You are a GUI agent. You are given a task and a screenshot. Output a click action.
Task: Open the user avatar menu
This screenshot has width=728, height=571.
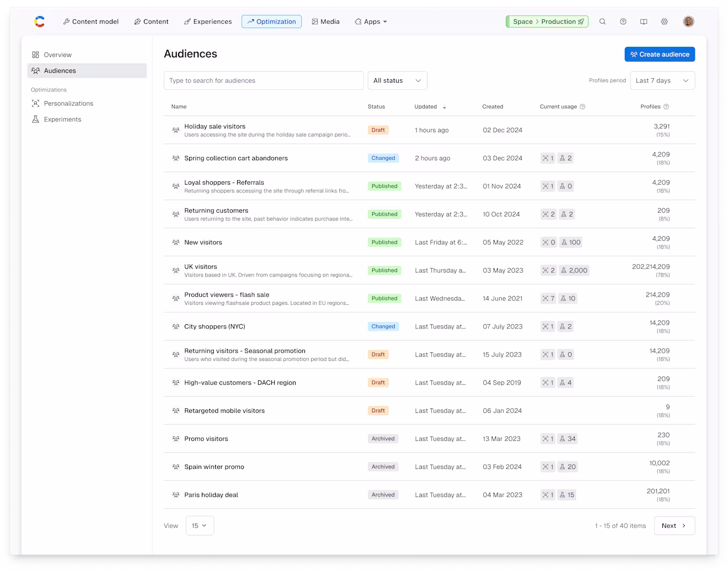(688, 21)
